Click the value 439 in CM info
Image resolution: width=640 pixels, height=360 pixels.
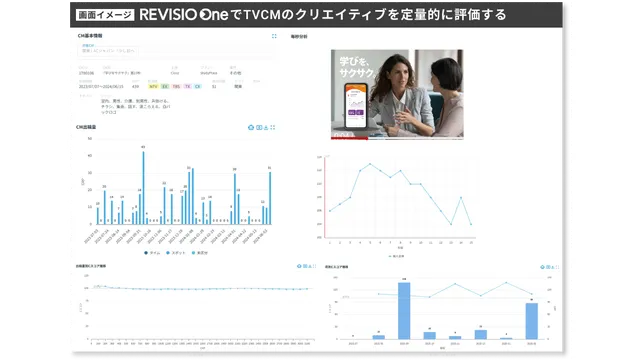point(135,87)
